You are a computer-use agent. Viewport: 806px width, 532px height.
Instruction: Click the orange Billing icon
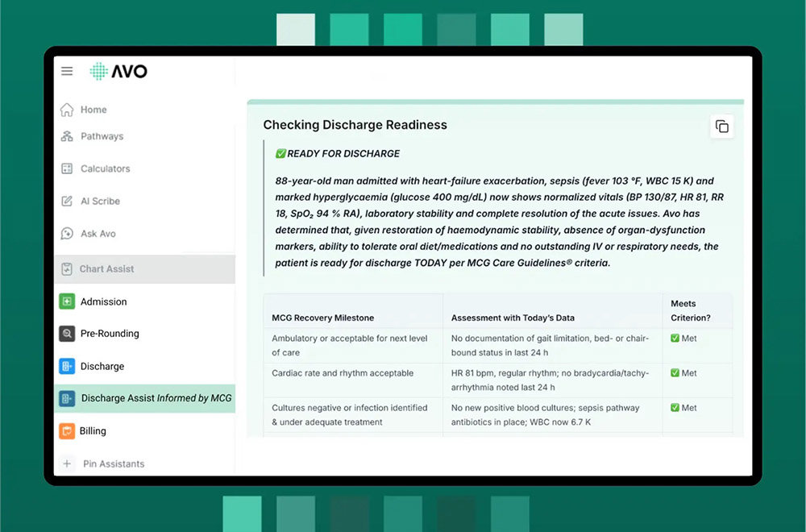[x=67, y=430]
